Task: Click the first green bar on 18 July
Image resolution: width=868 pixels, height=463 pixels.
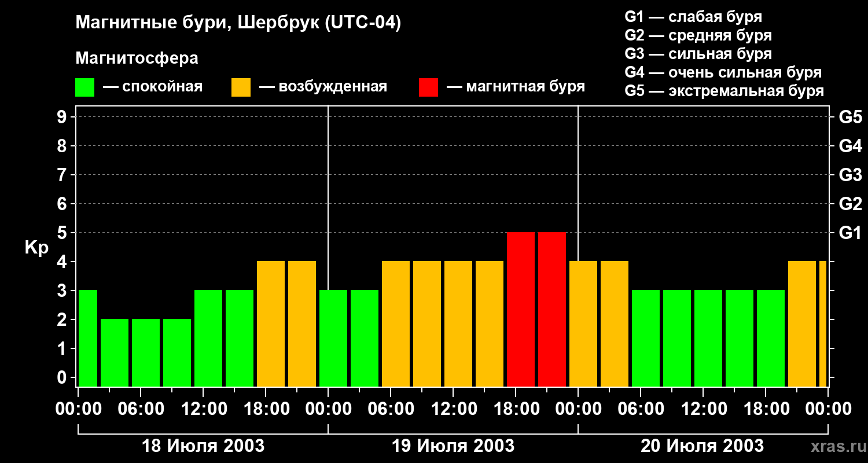Action: [x=87, y=338]
